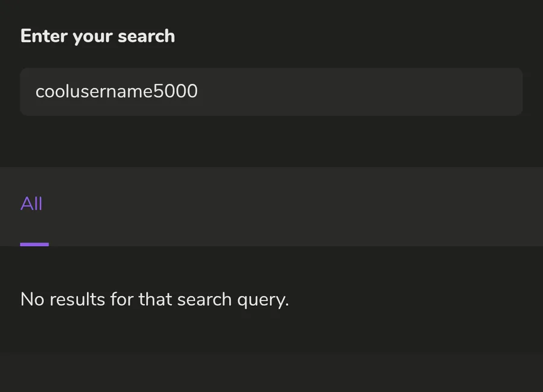The height and width of the screenshot is (392, 543).
Task: Click the word "No" in the results message
Action: pos(32,299)
